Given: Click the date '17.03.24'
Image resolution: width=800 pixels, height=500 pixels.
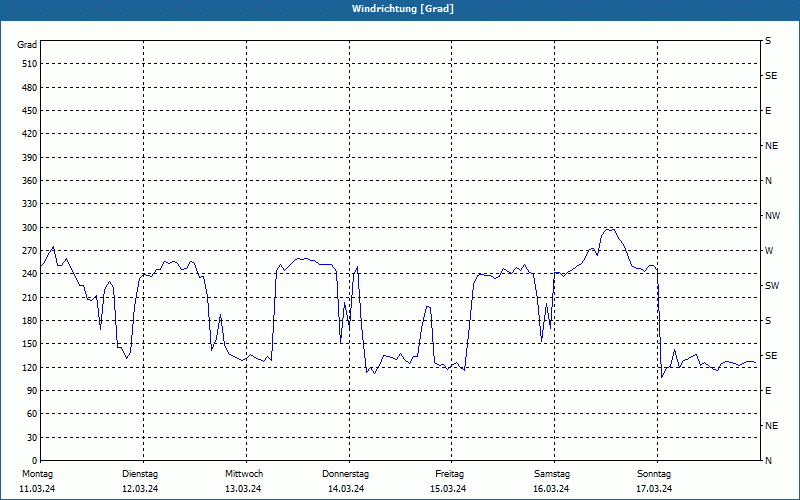Looking at the screenshot, I should pyautogui.click(x=654, y=489).
